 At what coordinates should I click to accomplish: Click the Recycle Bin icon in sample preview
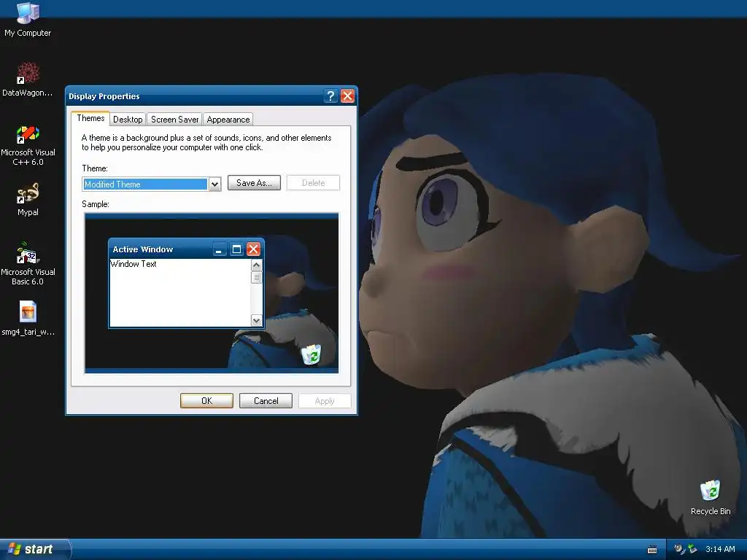tap(311, 355)
